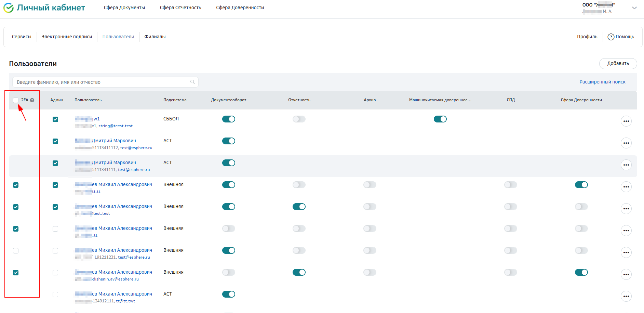This screenshot has height=313, width=644.
Task: Disable Машиночитаемая доверенность toggle for qw1
Action: tap(440, 119)
